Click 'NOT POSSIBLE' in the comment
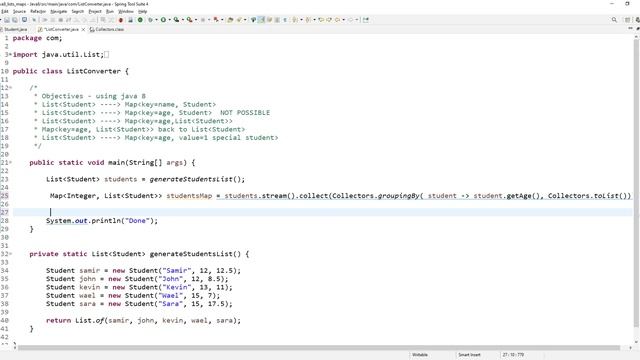Viewport: 640px width, 360px height. click(245, 113)
